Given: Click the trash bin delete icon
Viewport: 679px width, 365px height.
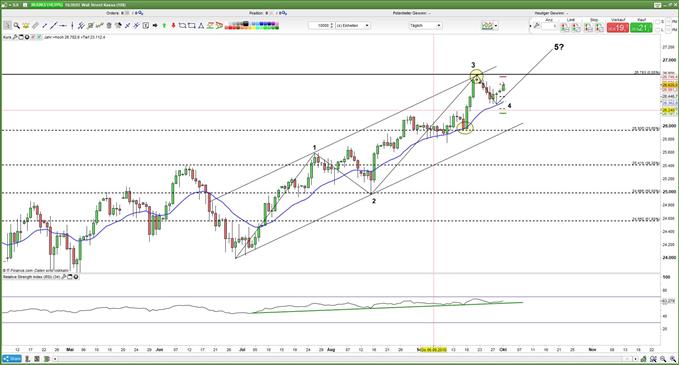Looking at the screenshot, I should click(x=109, y=26).
